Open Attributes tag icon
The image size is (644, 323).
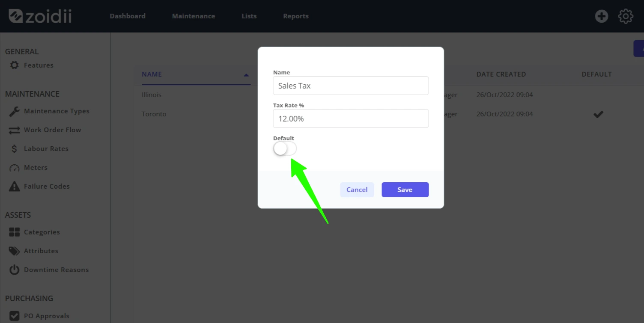tap(14, 251)
